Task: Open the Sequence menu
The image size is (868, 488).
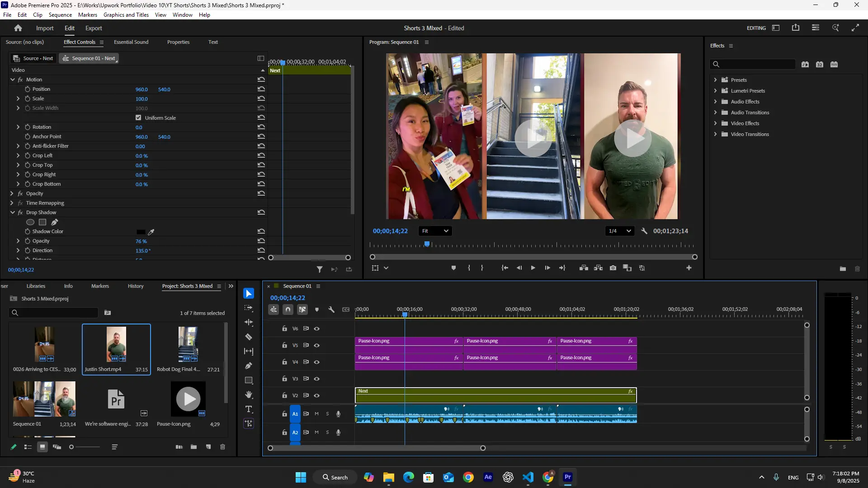Action: tap(60, 15)
